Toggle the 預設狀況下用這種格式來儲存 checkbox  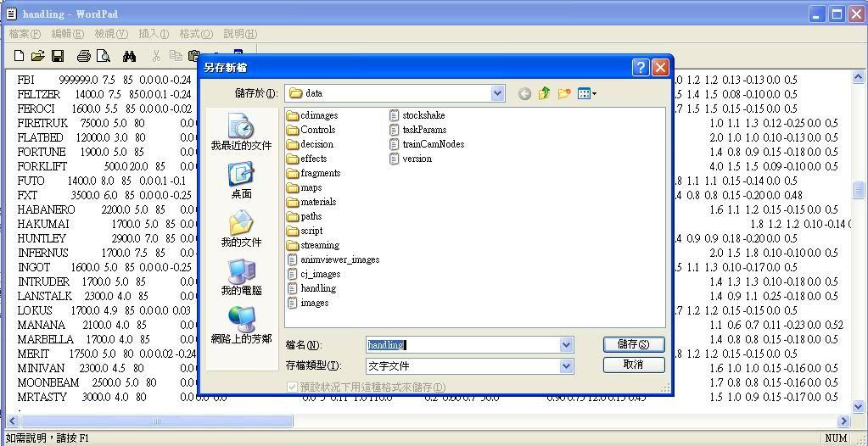pyautogui.click(x=293, y=387)
